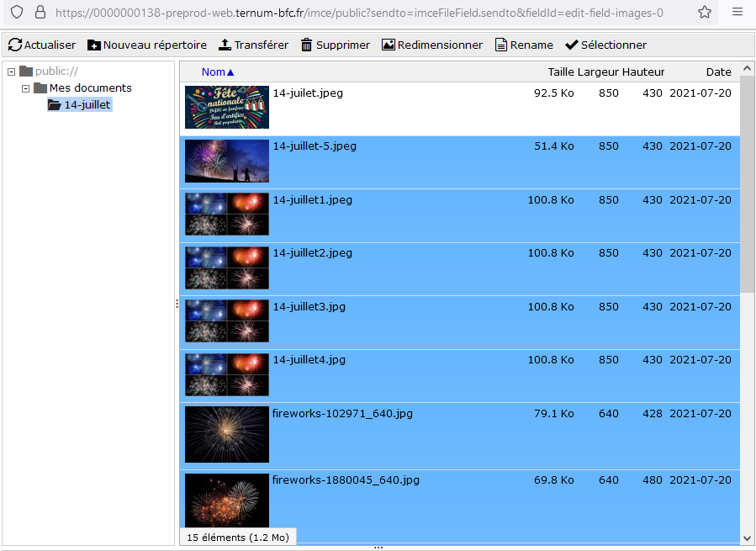The height and width of the screenshot is (551, 756).
Task: Select the file 14-juillet.jpeg
Action: click(308, 93)
